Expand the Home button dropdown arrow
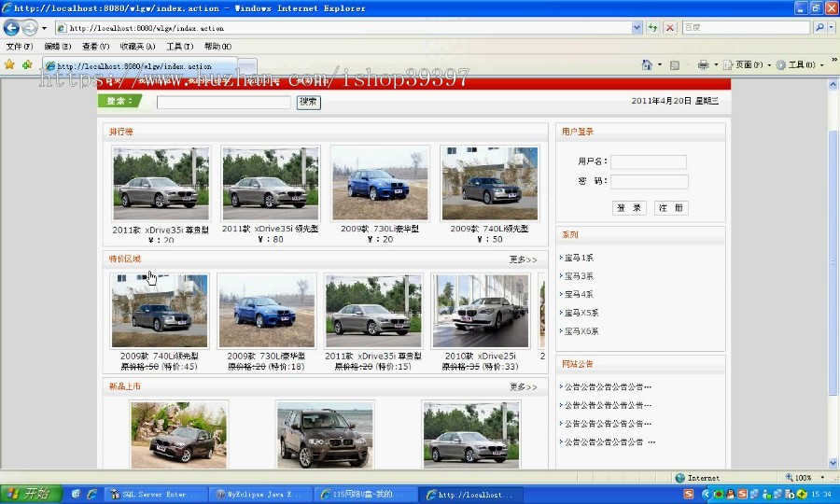 pyautogui.click(x=660, y=64)
